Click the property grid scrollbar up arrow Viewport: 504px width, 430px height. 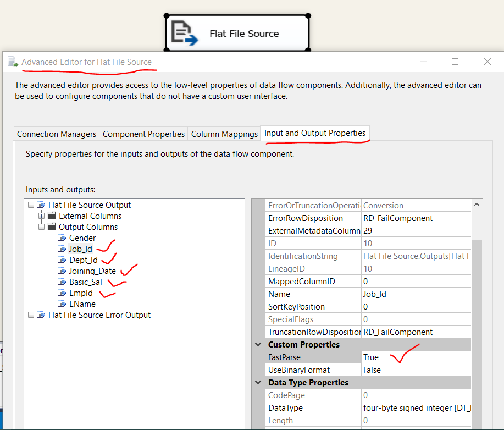tap(477, 203)
